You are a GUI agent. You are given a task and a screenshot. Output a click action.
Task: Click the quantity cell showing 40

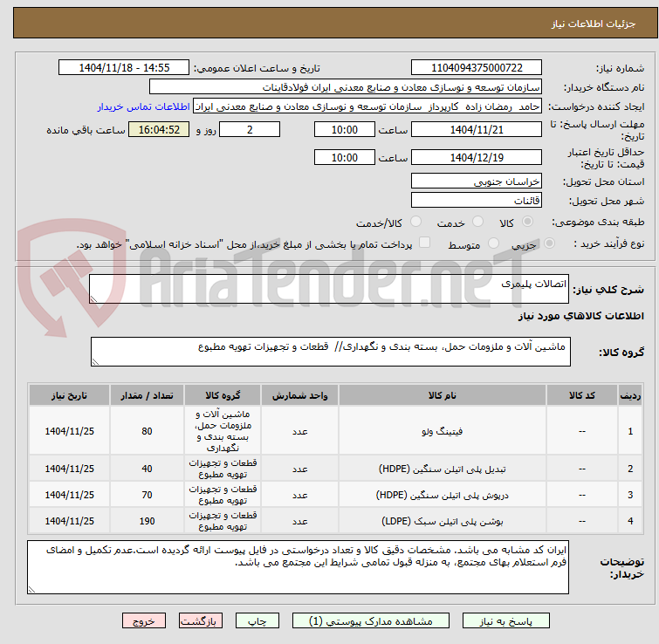click(147, 469)
